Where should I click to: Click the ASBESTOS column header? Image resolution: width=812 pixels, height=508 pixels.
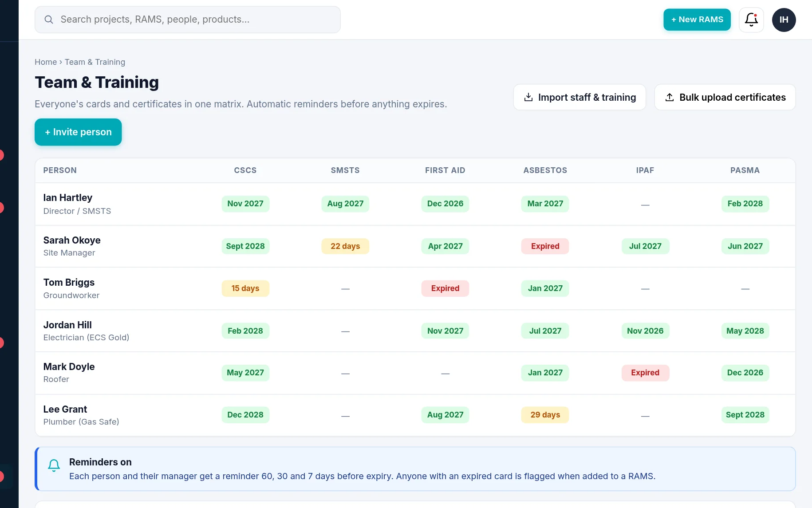point(545,170)
